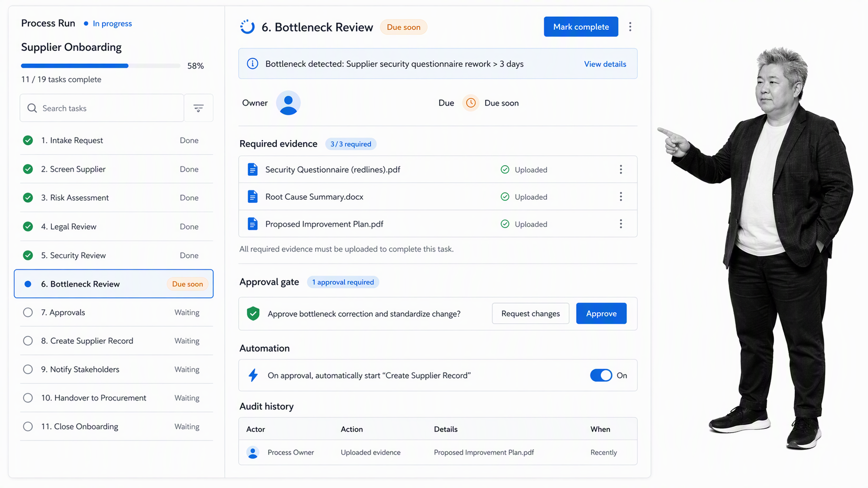This screenshot has width=868, height=488.
Task: Click uploaded check icon for Root Cause Summary
Action: click(x=505, y=197)
